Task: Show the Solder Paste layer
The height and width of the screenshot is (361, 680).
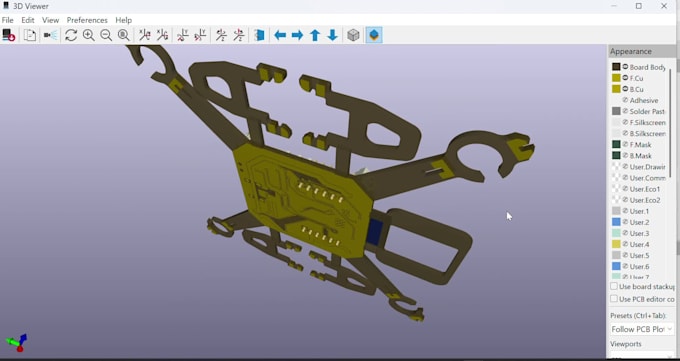Action: [625, 111]
